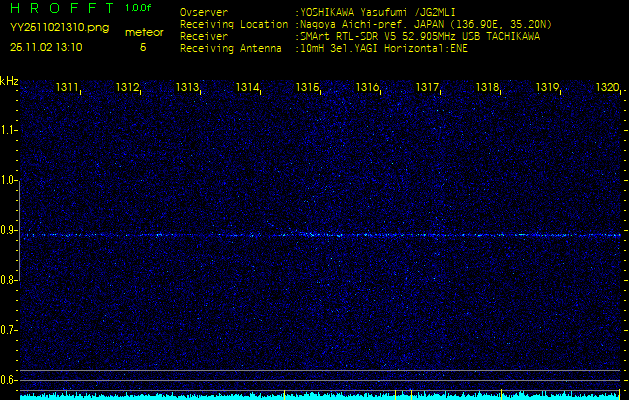Click the kHz axis unit label
Image resolution: width=629 pixels, height=400 pixels.
9,80
